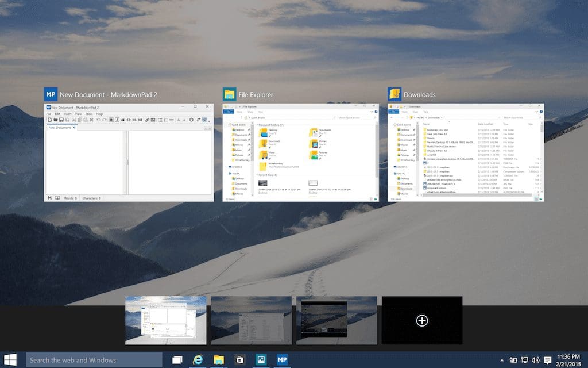Screen dimensions: 588x368
Task: Click Quote icon in MarkdownPad toolbar
Action: pyautogui.click(x=123, y=120)
